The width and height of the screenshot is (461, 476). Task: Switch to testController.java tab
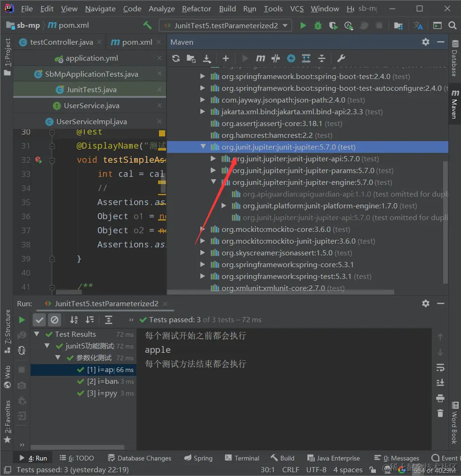pyautogui.click(x=61, y=42)
